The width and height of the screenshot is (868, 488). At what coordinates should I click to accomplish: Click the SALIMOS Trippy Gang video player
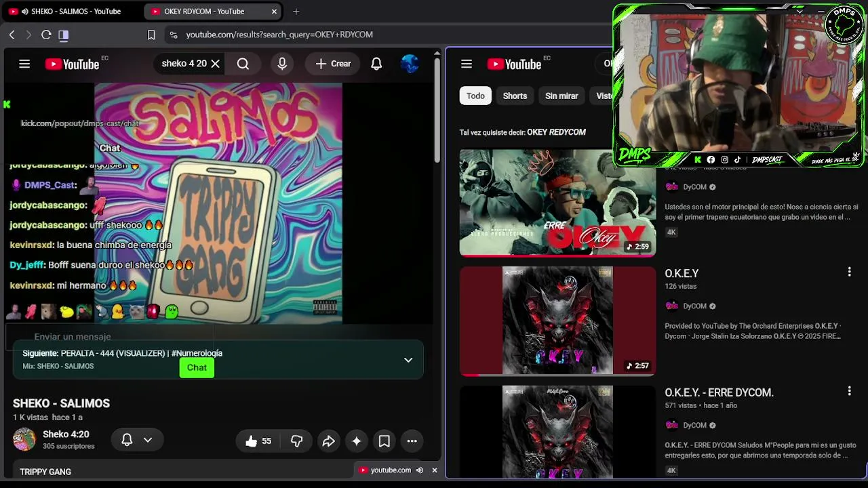[x=218, y=203]
